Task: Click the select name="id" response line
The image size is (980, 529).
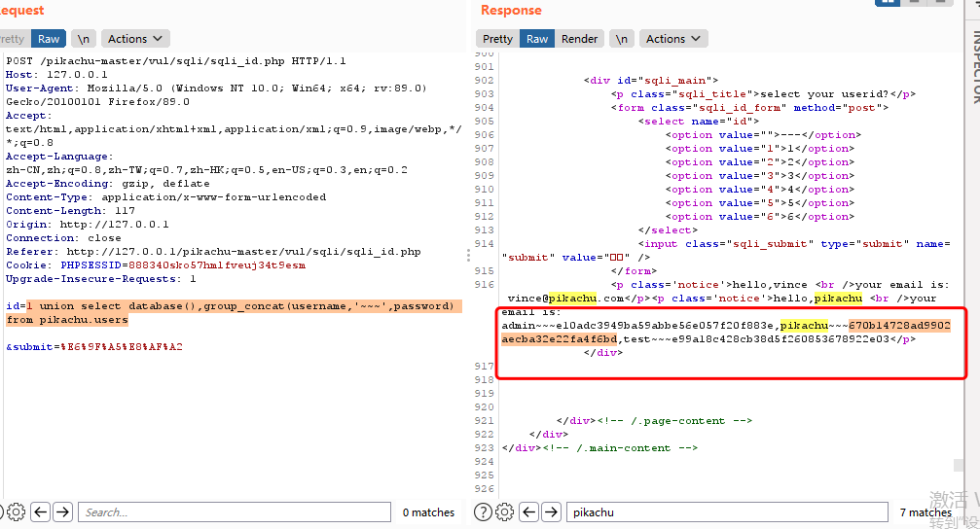Action: coord(699,122)
